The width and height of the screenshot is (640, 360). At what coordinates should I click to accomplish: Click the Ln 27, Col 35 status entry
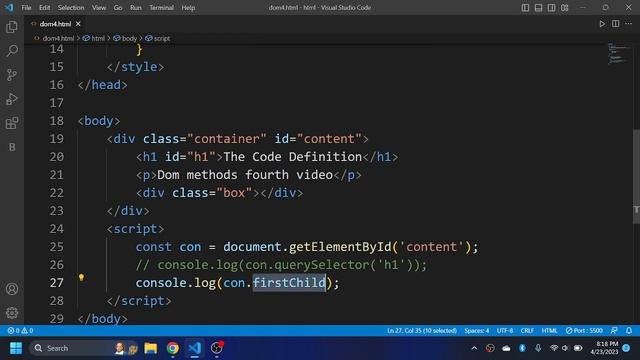point(422,331)
